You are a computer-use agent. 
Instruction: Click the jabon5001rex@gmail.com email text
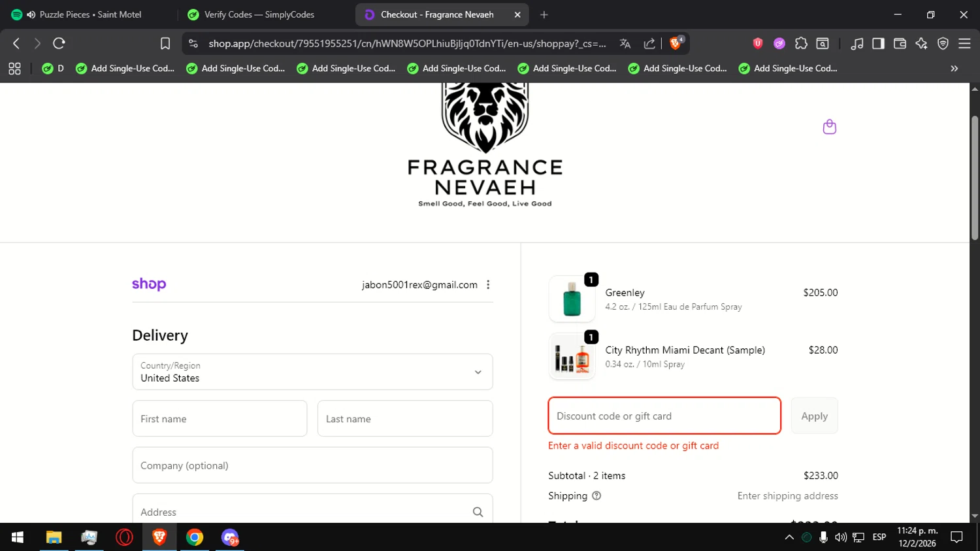pos(419,284)
